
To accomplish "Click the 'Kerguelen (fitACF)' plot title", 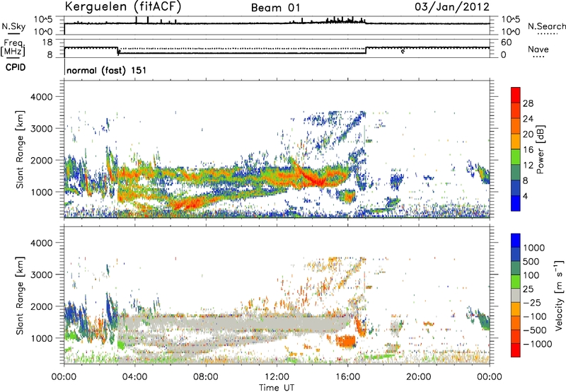I will click(x=123, y=6).
